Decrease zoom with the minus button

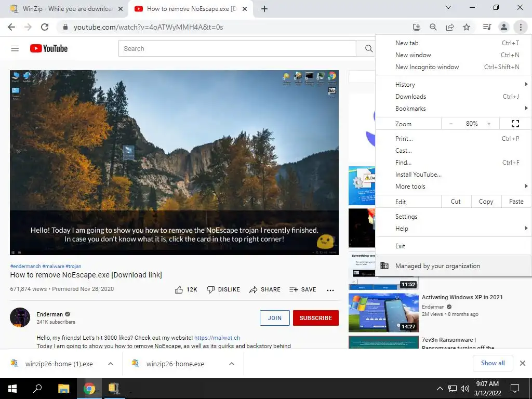pyautogui.click(x=451, y=124)
